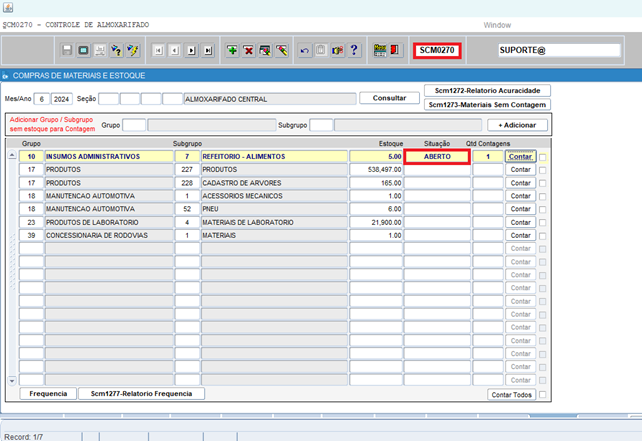Click the Execute Query lightning icon
The height and width of the screenshot is (441, 642).
(x=133, y=50)
